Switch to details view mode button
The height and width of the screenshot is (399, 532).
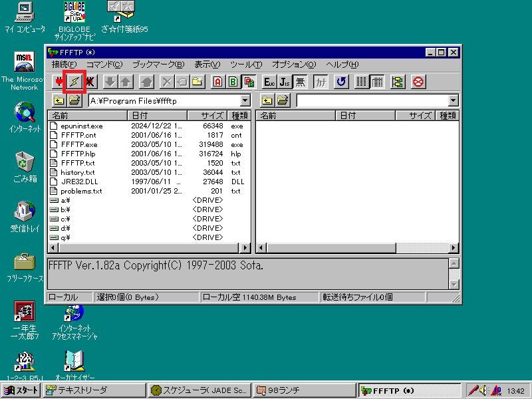pos(377,82)
